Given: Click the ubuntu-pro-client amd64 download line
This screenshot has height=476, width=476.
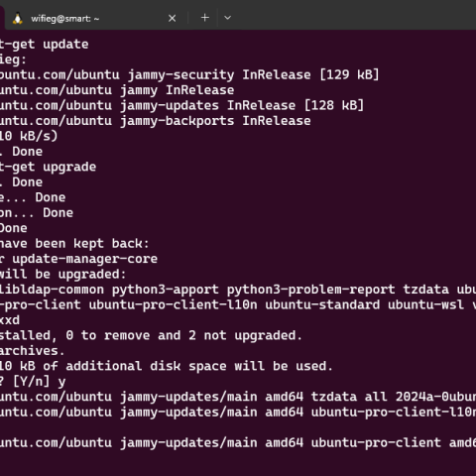Looking at the screenshot, I should click(238, 442).
